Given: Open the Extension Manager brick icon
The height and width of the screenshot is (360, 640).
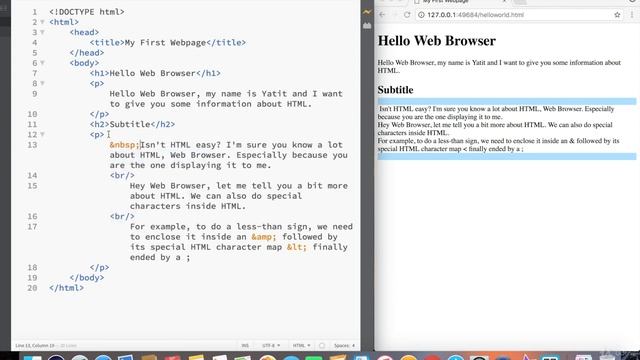Looking at the screenshot, I should 367,26.
